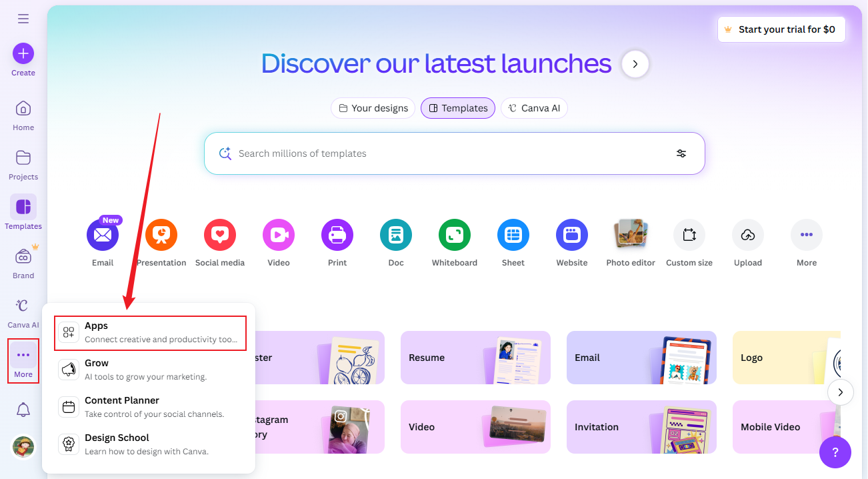The height and width of the screenshot is (479, 868).
Task: Click Start your trial for $0
Action: 781,29
